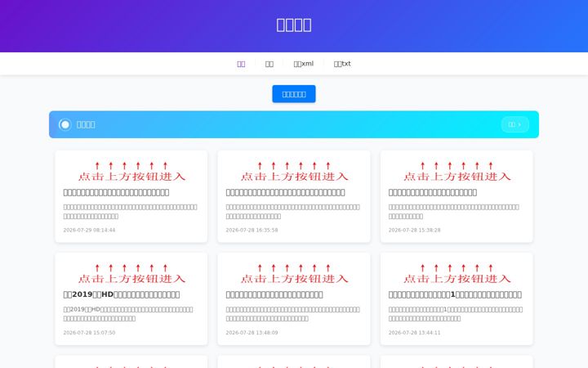Open the second item in the navigation bar
588x368 pixels.
269,64
